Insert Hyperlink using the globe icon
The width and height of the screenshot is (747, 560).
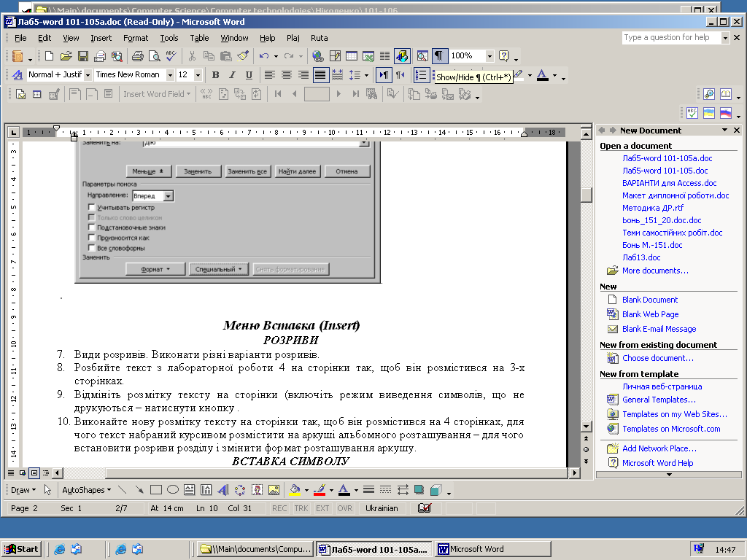tap(318, 56)
